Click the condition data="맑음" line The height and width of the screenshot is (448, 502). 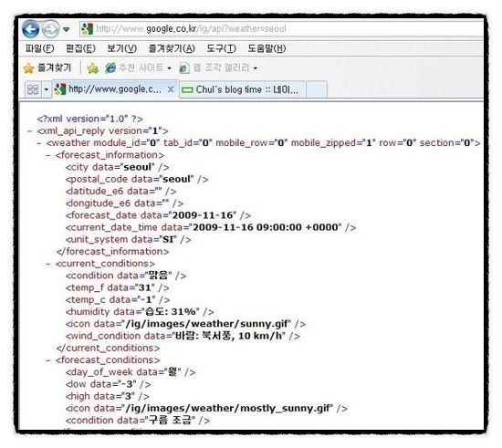tap(126, 276)
